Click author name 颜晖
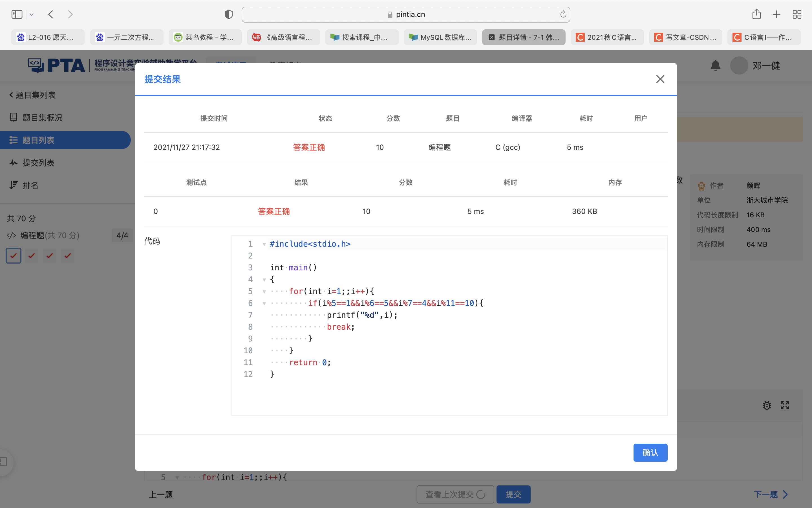Image resolution: width=812 pixels, height=508 pixels. [x=753, y=185]
